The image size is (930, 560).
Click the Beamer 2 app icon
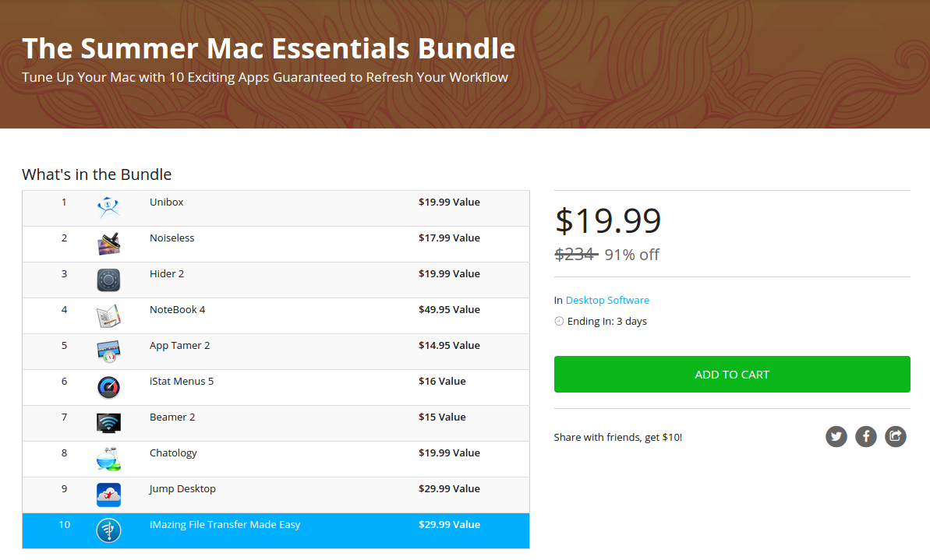tap(108, 423)
